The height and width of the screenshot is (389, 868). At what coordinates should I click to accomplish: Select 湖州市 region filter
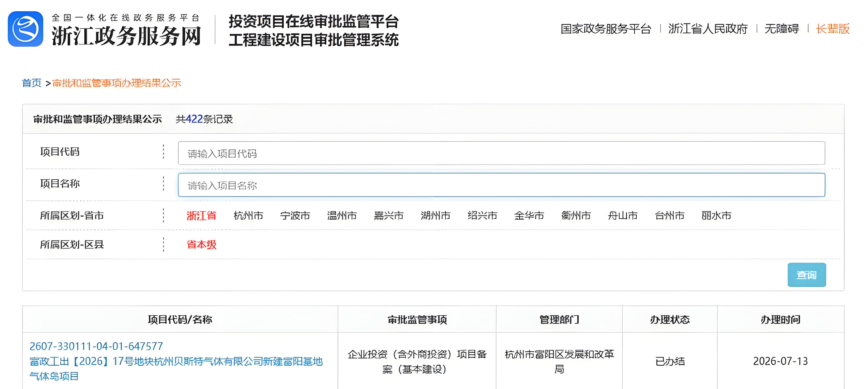point(436,215)
